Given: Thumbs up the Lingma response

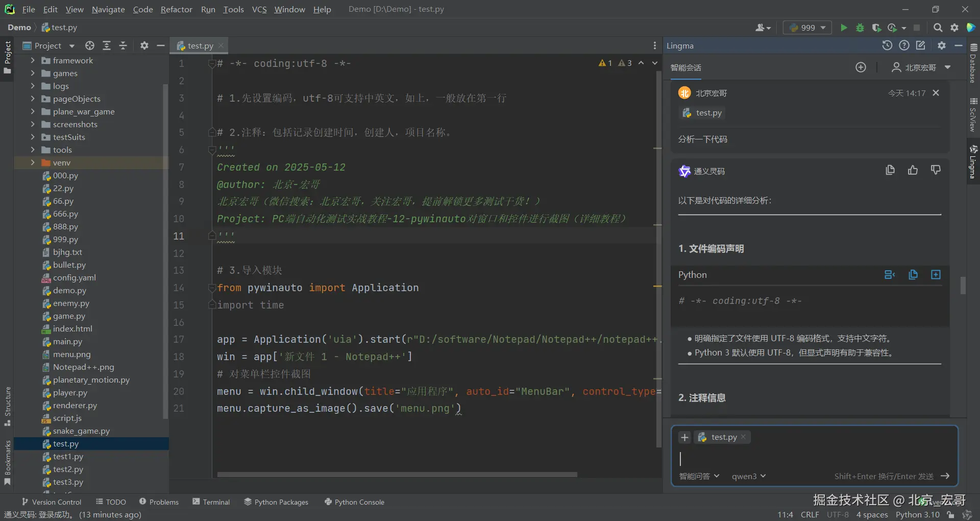Looking at the screenshot, I should coord(913,170).
